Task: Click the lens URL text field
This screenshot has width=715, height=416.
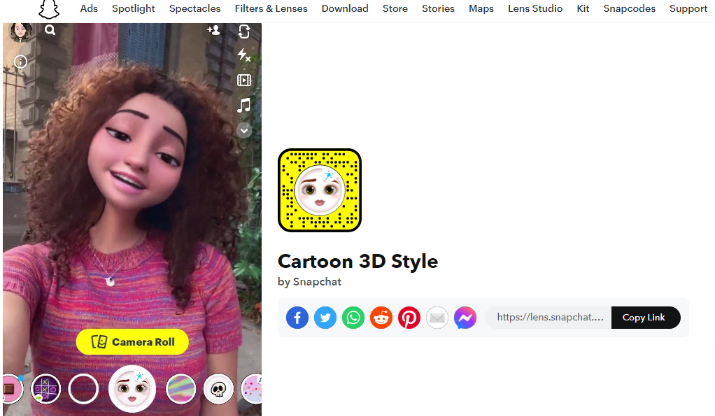Action: pos(549,317)
